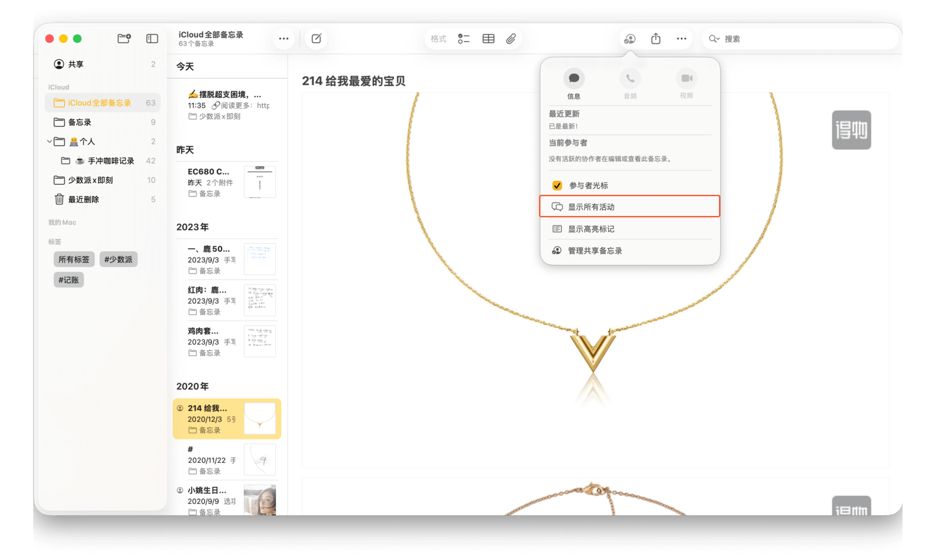Select the 214 给我... shared note

tap(227, 418)
